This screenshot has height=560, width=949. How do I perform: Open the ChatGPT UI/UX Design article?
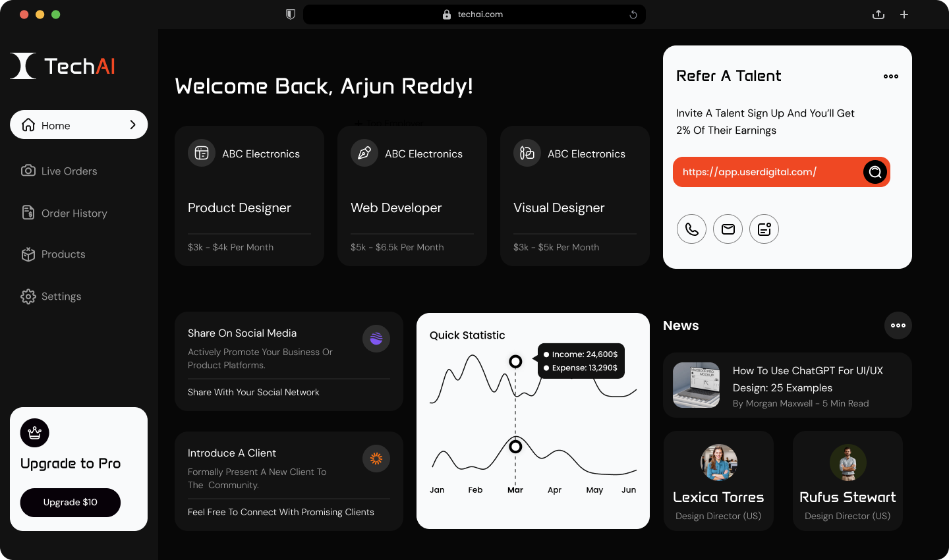coord(787,385)
